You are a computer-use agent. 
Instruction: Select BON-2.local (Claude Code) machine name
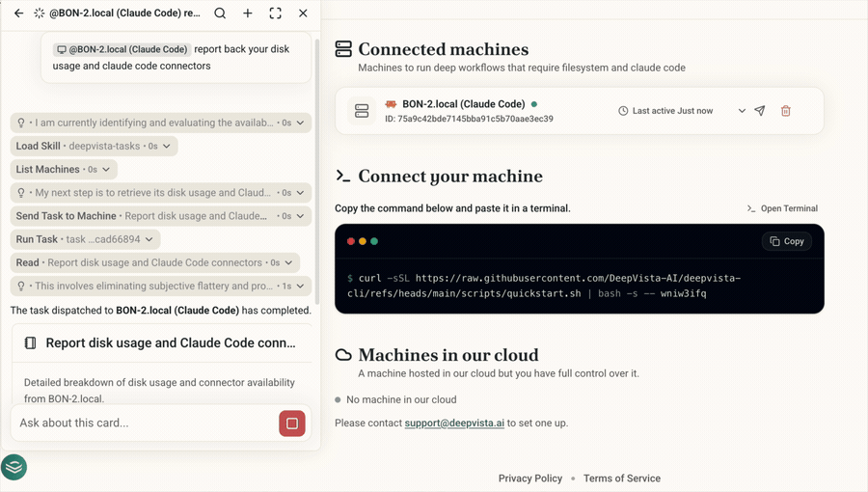coord(463,104)
